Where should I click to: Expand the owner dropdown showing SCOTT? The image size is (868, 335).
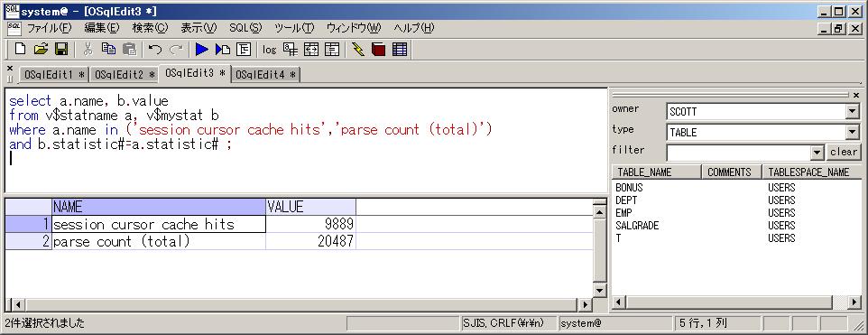coord(852,111)
